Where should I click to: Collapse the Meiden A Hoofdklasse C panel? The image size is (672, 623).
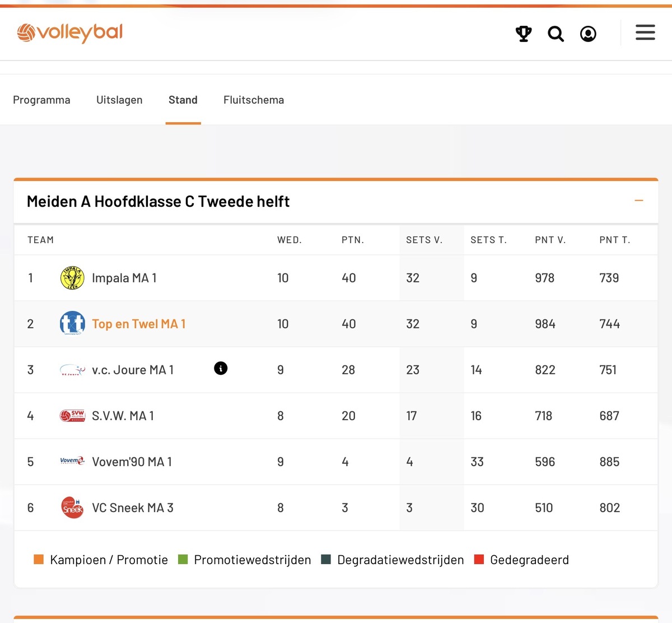(x=638, y=201)
